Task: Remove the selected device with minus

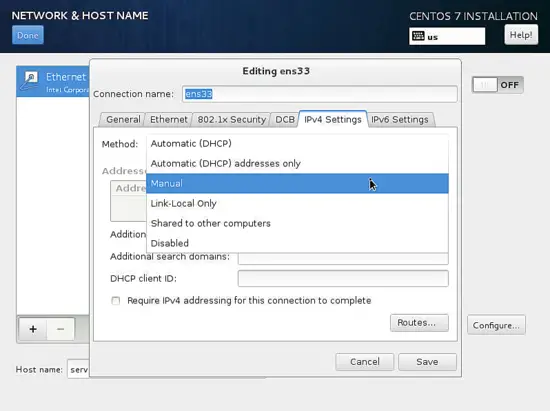Action: pyautogui.click(x=60, y=329)
